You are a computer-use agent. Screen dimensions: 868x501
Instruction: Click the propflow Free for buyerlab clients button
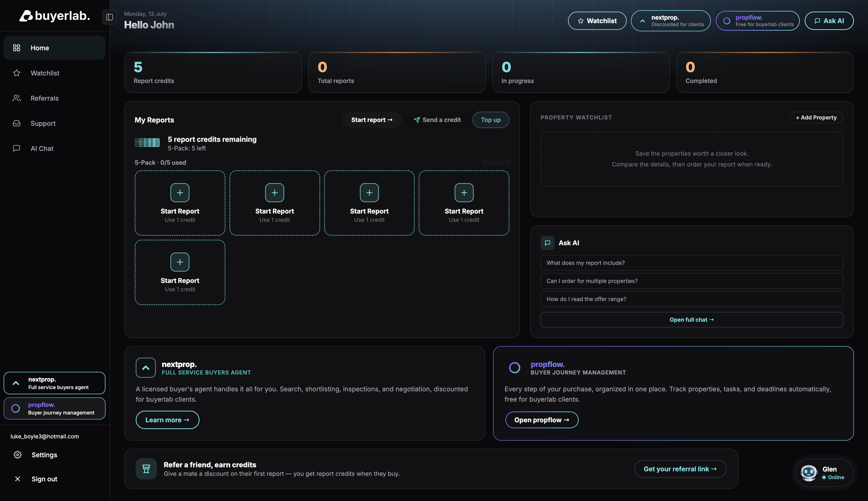(x=758, y=21)
